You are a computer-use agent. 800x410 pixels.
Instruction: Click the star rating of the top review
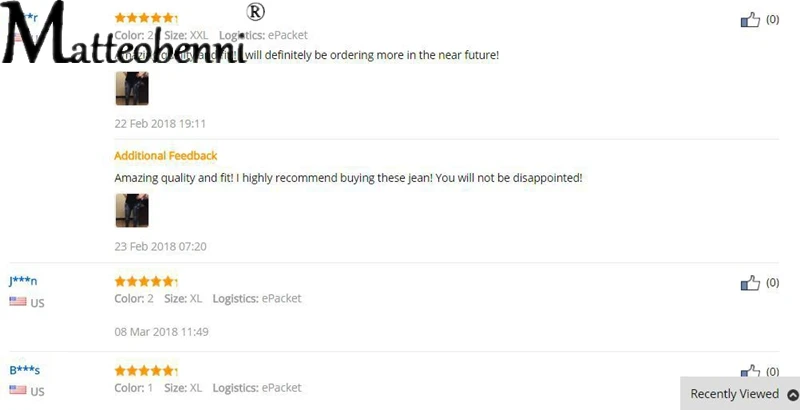(x=146, y=18)
